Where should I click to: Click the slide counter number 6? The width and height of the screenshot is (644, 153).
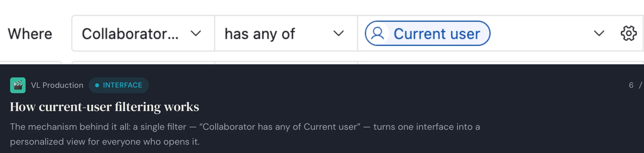coord(631,85)
